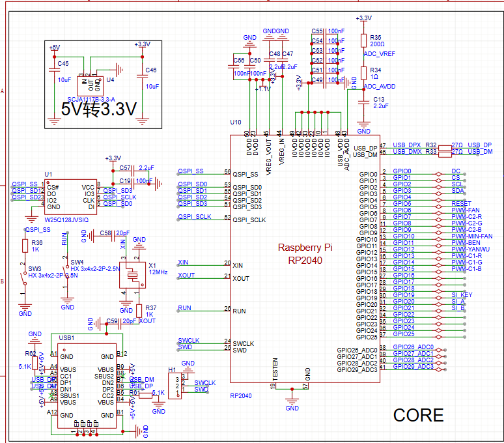Select the R34 1Ω resistor

(363, 72)
